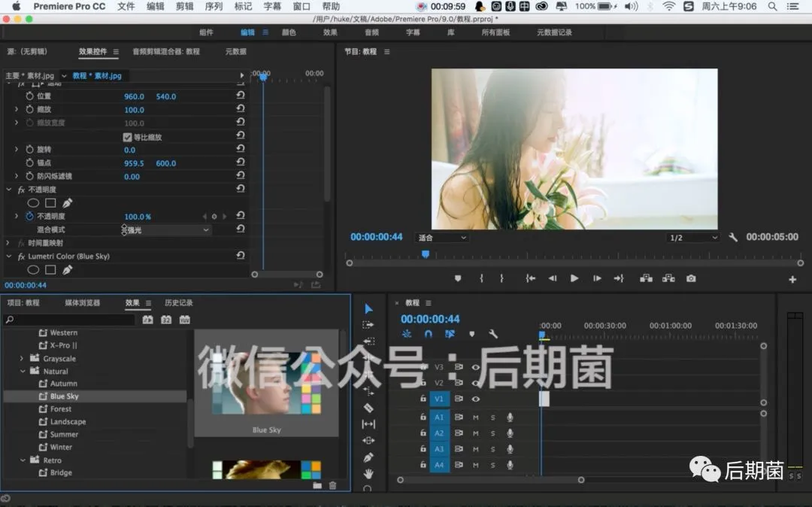812x507 pixels.
Task: Open the blend mode dropdown
Action: tap(166, 230)
